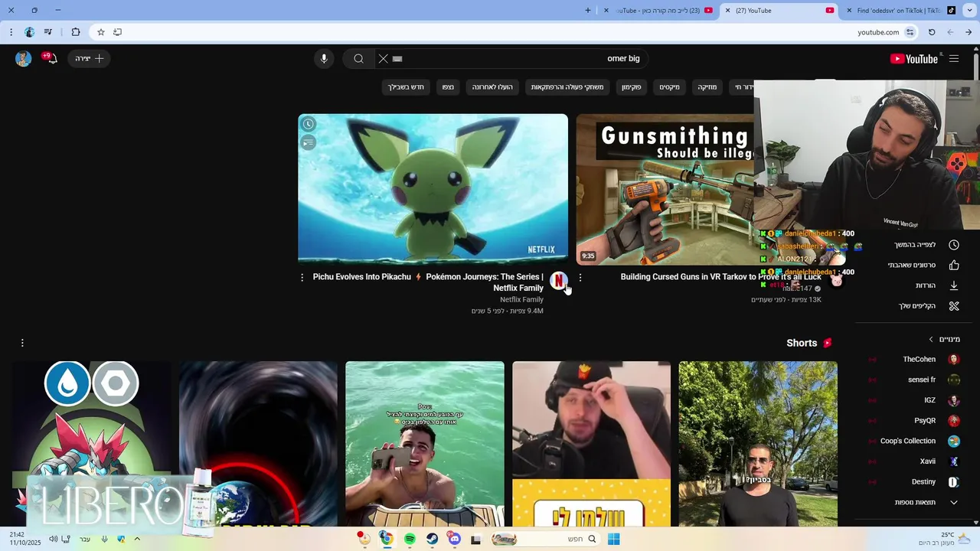Add Pichu video to Watch later
The height and width of the screenshot is (551, 980).
pyautogui.click(x=308, y=124)
